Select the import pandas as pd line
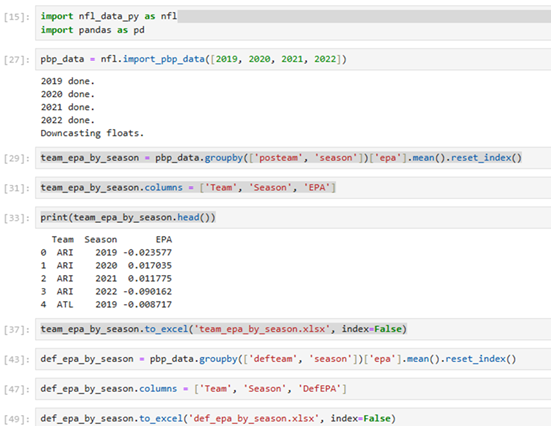This screenshot has width=551, height=426. point(92,30)
